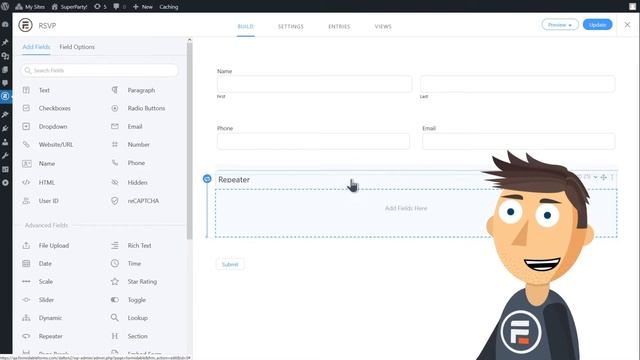
Task: Open the Preview dropdown
Action: 560,25
